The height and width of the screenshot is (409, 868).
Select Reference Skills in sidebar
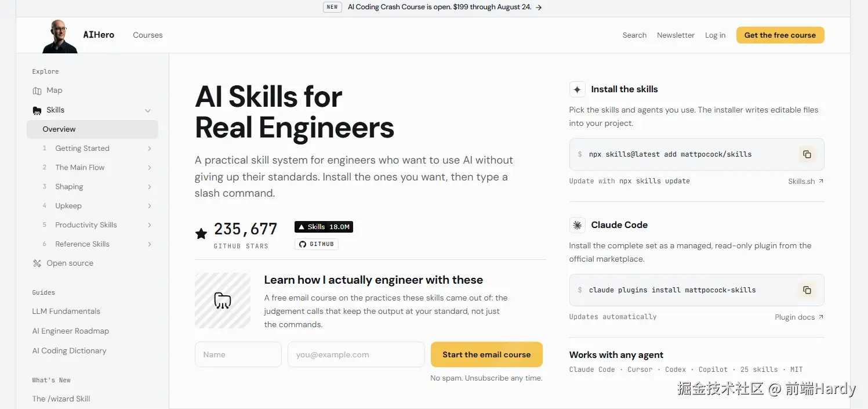pos(82,244)
